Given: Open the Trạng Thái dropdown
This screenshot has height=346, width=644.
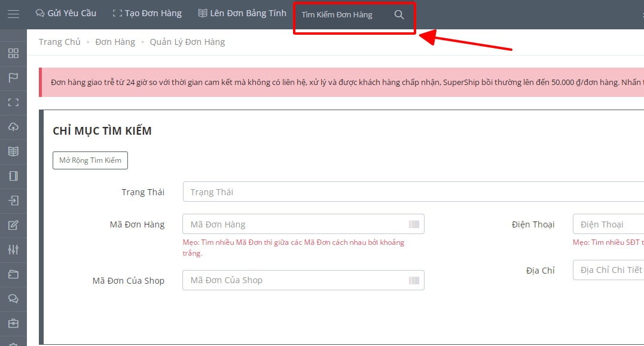Looking at the screenshot, I should click(x=413, y=192).
